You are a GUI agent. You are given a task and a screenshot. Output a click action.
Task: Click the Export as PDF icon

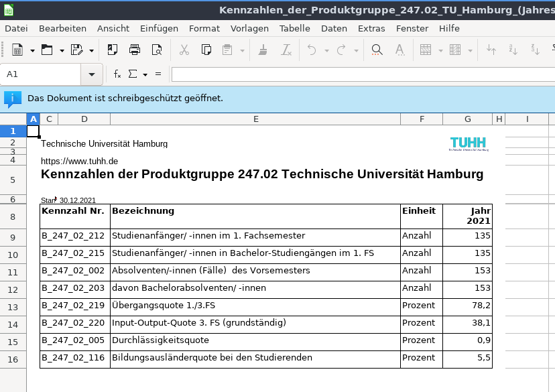coord(113,50)
